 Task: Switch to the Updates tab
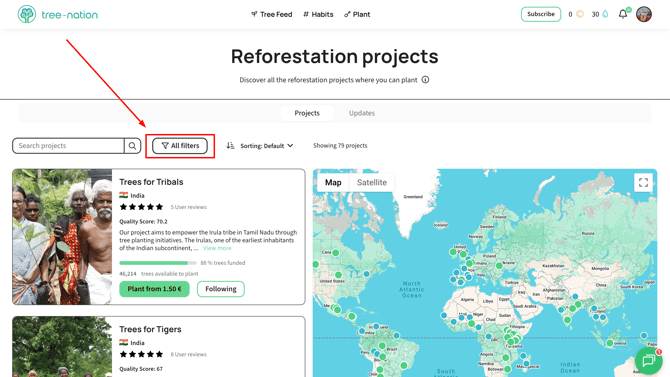361,113
